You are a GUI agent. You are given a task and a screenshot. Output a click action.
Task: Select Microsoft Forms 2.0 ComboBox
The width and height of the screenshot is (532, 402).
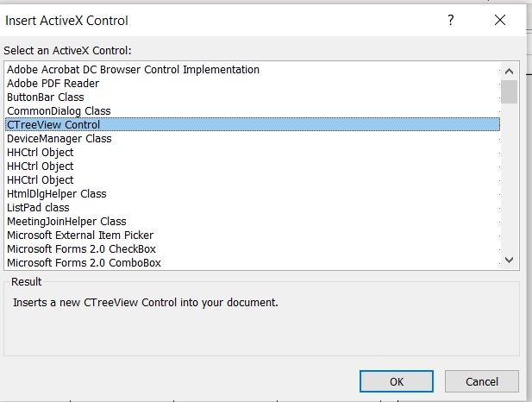pyautogui.click(x=84, y=263)
